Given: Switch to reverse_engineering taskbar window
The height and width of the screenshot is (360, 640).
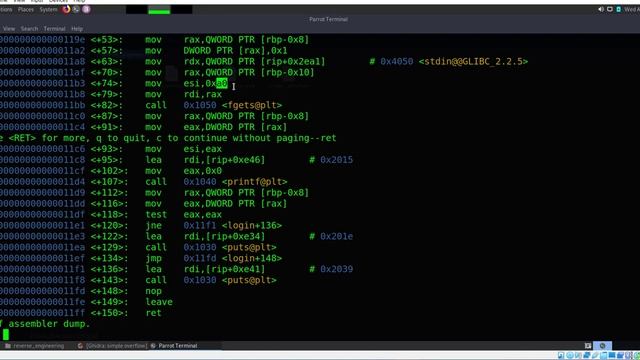Looking at the screenshot, I should [x=35, y=346].
